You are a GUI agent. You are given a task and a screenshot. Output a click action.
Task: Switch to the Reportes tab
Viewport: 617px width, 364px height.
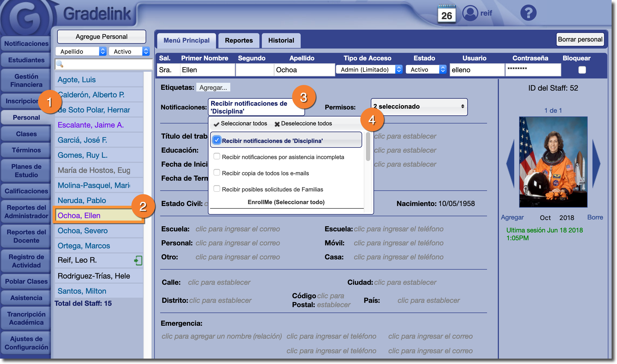239,40
